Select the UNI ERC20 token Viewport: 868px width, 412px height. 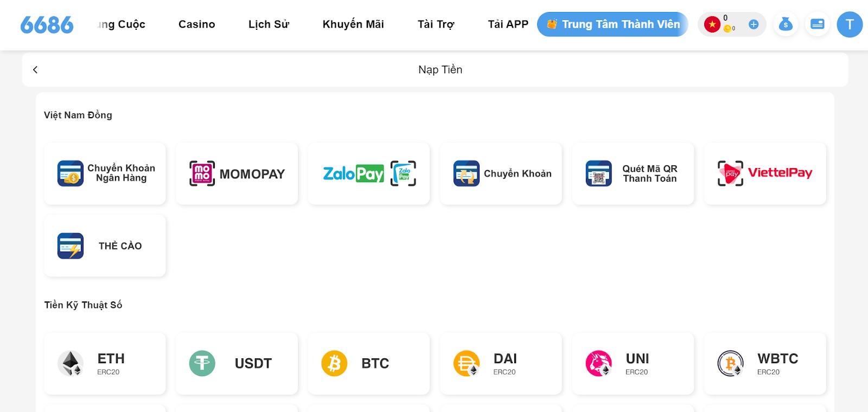633,363
